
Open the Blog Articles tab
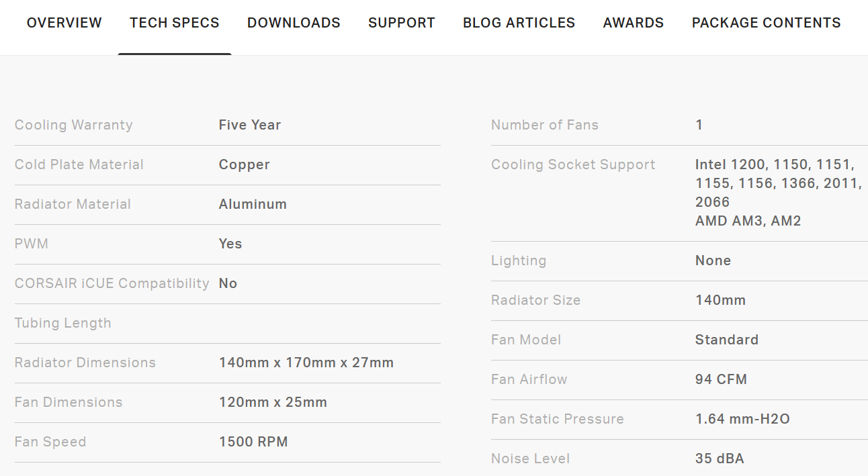519,23
